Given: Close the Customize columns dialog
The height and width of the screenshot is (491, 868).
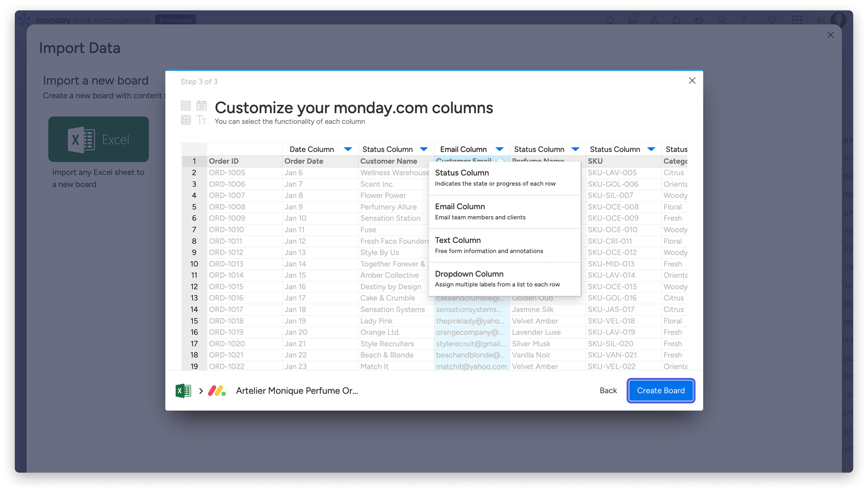Looking at the screenshot, I should [x=692, y=81].
